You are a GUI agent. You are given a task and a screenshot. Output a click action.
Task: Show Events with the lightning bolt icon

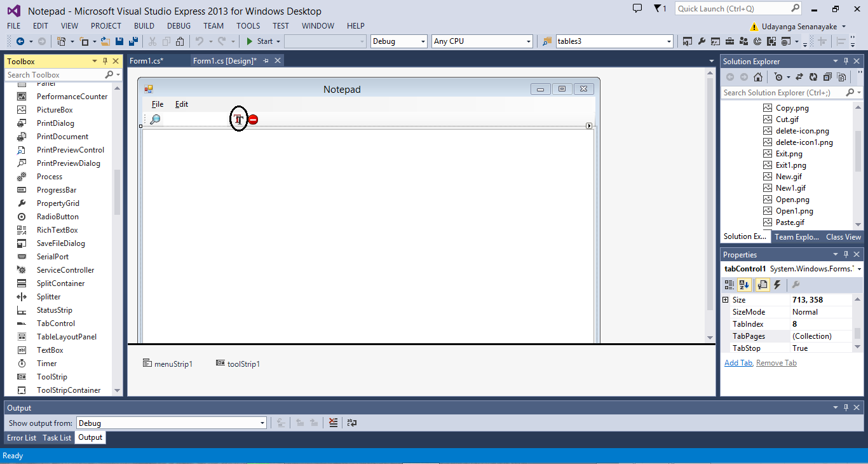(x=776, y=285)
